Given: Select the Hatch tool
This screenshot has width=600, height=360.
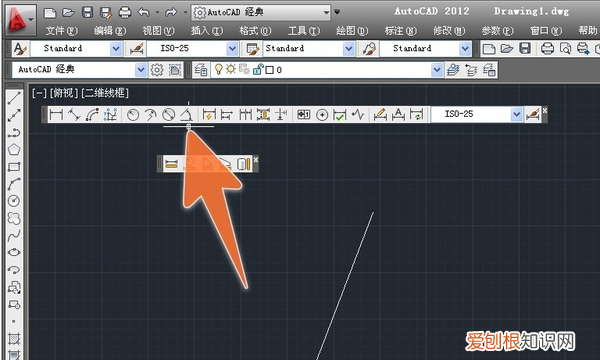Looking at the screenshot, I should pyautogui.click(x=14, y=339).
